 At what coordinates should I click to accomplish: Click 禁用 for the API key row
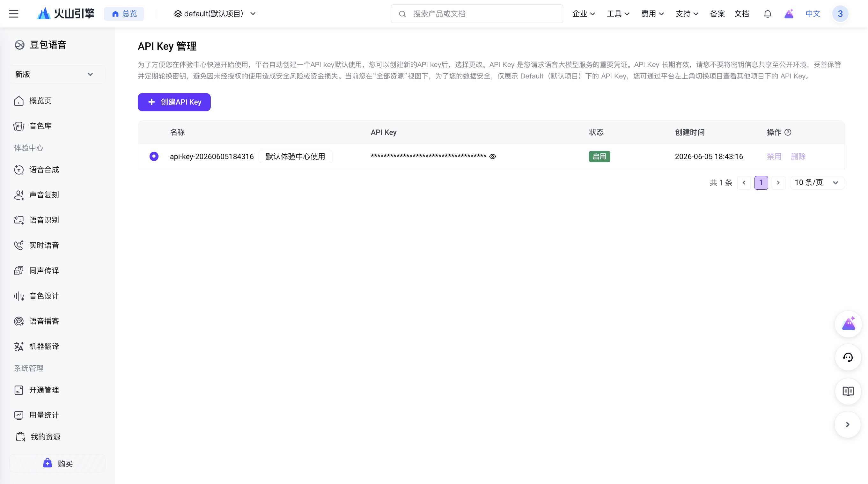coord(774,157)
